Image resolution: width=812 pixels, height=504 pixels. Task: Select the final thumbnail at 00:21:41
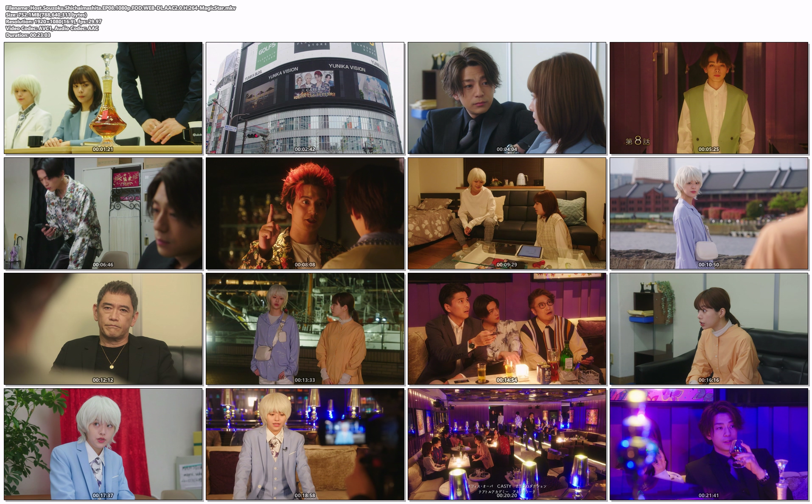click(709, 444)
